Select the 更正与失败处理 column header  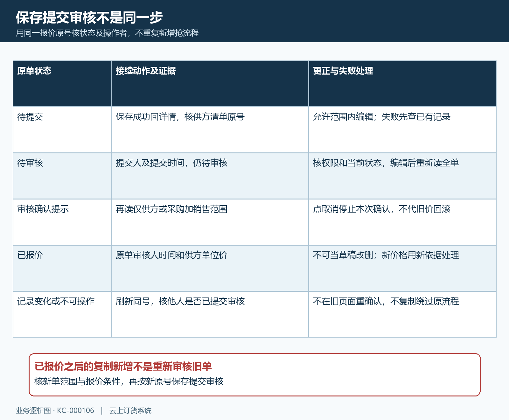(402, 84)
